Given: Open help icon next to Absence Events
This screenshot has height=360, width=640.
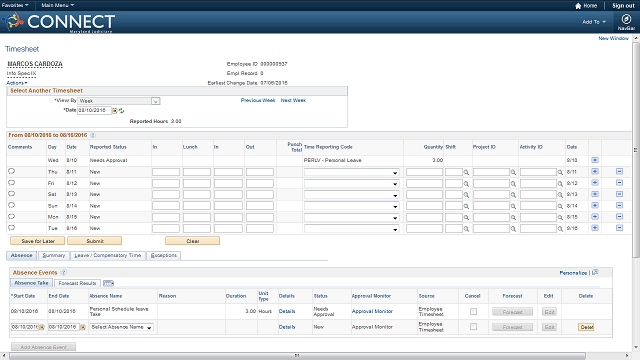Looking at the screenshot, I should click(x=64, y=272).
